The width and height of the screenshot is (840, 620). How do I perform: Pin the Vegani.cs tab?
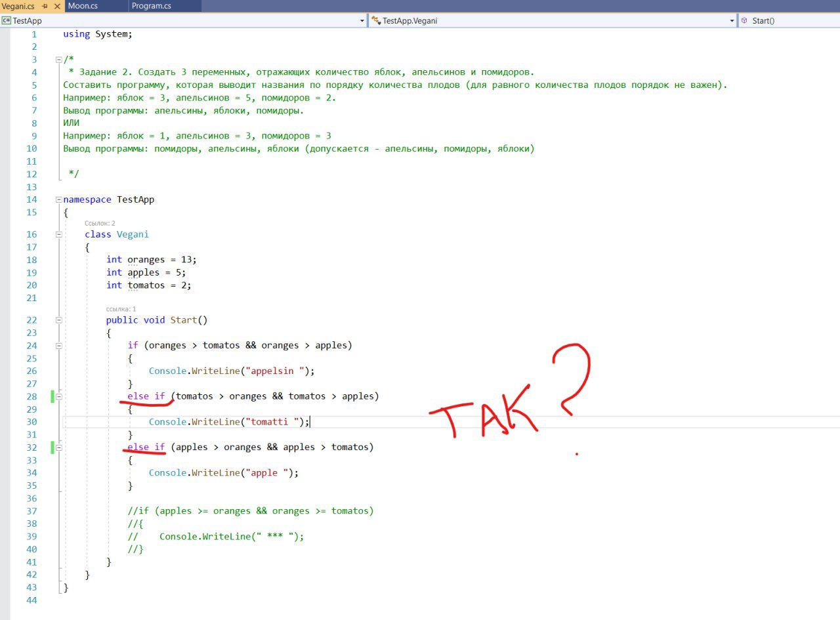[45, 6]
